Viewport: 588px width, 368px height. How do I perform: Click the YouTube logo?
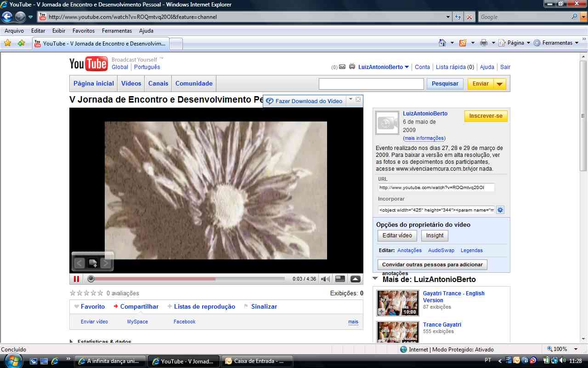88,63
